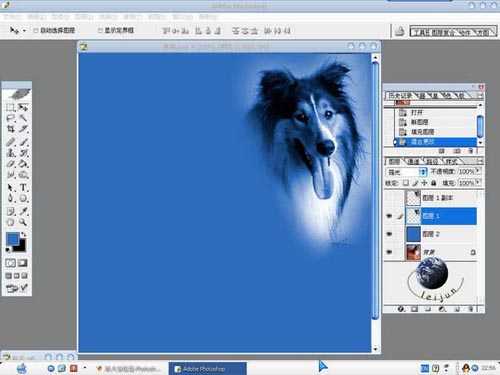Click create new layer icon

(x=457, y=309)
